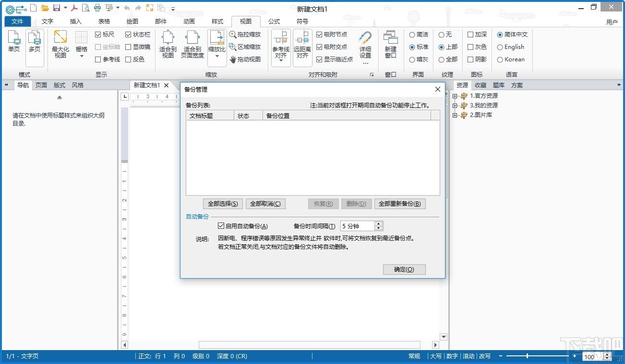Activate 区域缩放 region zoom tool
This screenshot has height=364, width=625.
[245, 47]
